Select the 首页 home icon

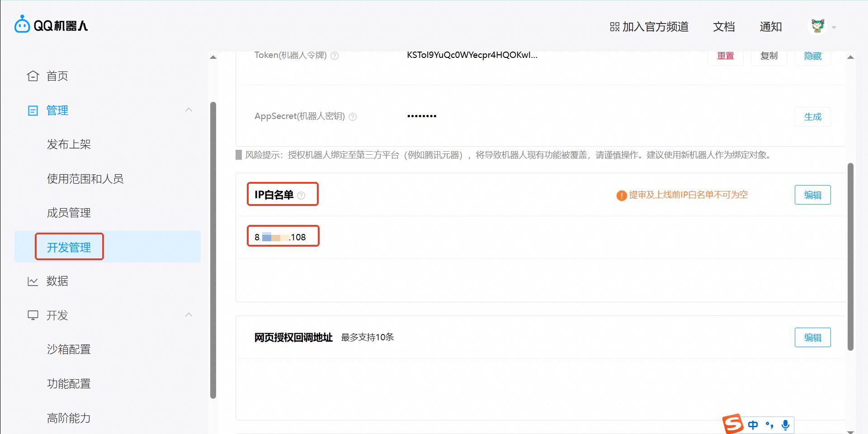(32, 76)
